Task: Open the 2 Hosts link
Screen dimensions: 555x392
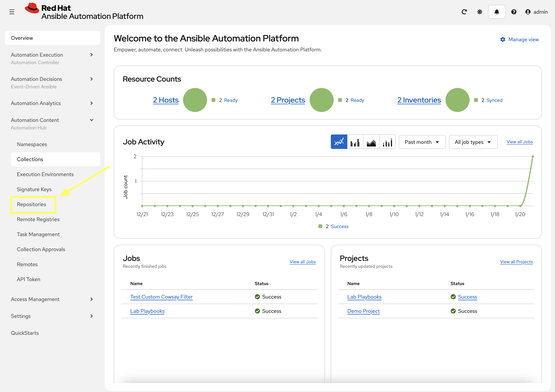Action: tap(166, 100)
